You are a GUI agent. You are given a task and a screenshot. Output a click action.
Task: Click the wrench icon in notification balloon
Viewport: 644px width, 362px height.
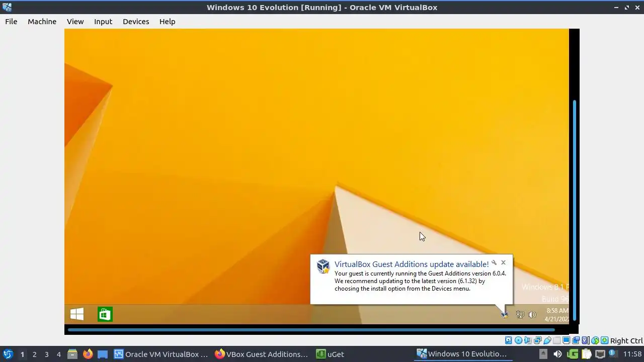click(494, 262)
